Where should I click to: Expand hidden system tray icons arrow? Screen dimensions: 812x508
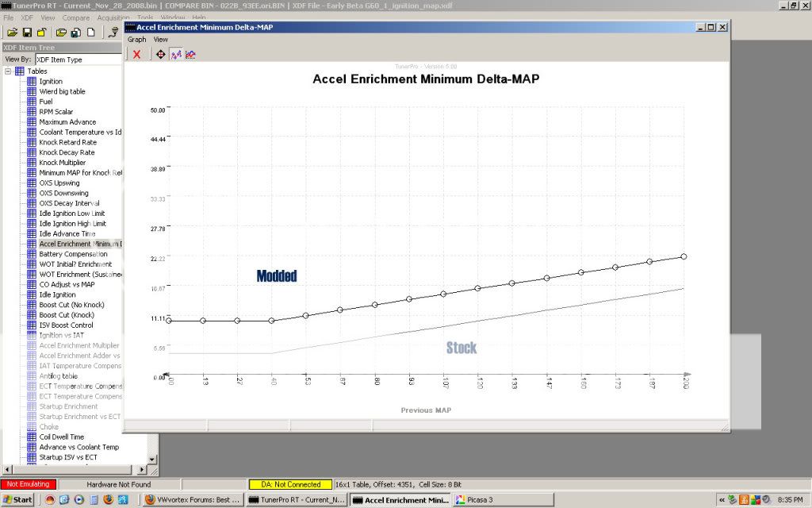722,499
